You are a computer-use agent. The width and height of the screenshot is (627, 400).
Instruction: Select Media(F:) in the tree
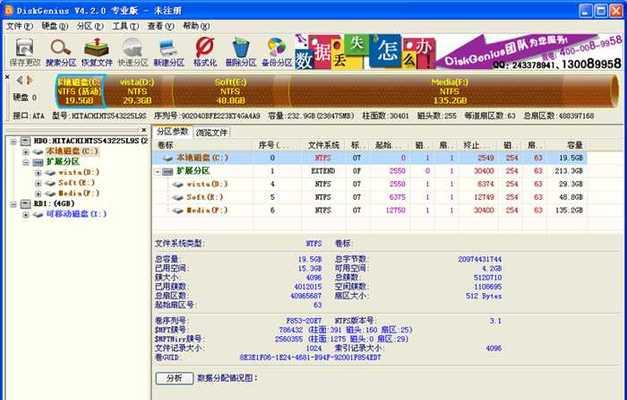point(79,193)
